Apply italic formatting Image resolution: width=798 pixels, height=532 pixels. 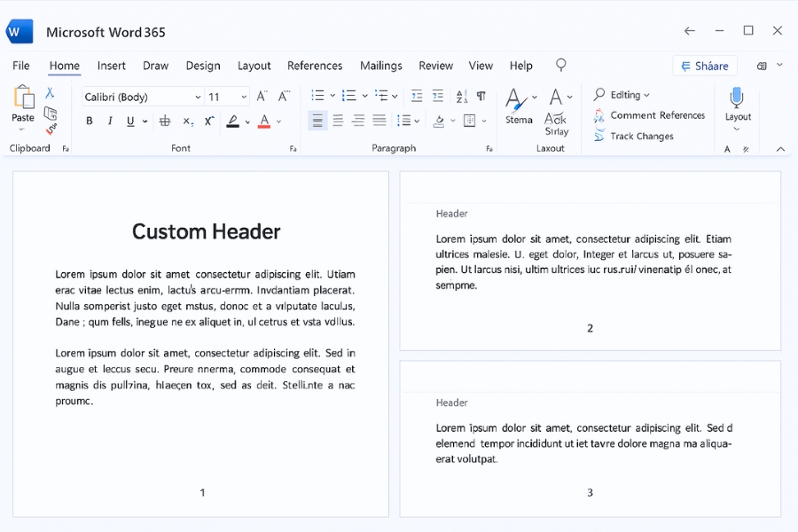coord(108,121)
